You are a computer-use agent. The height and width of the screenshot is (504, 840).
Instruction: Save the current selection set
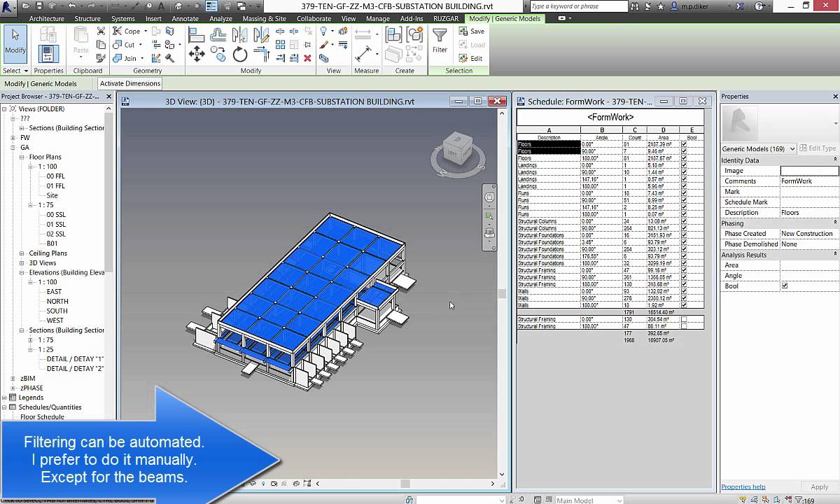point(474,31)
